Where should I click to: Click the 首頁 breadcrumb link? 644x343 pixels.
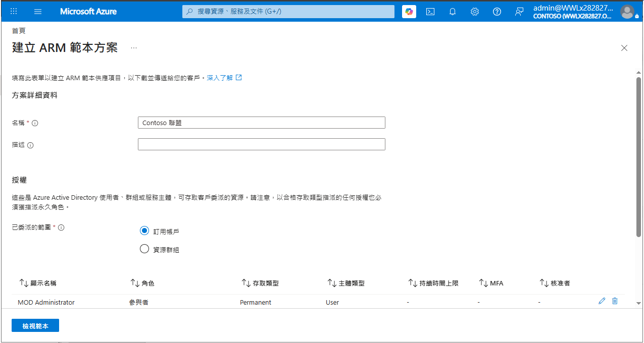coord(19,31)
